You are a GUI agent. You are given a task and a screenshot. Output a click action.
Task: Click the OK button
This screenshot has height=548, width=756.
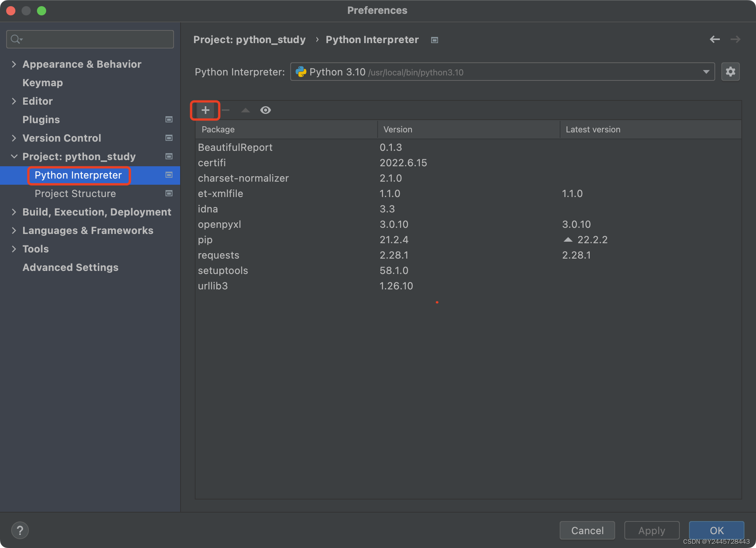tap(716, 530)
